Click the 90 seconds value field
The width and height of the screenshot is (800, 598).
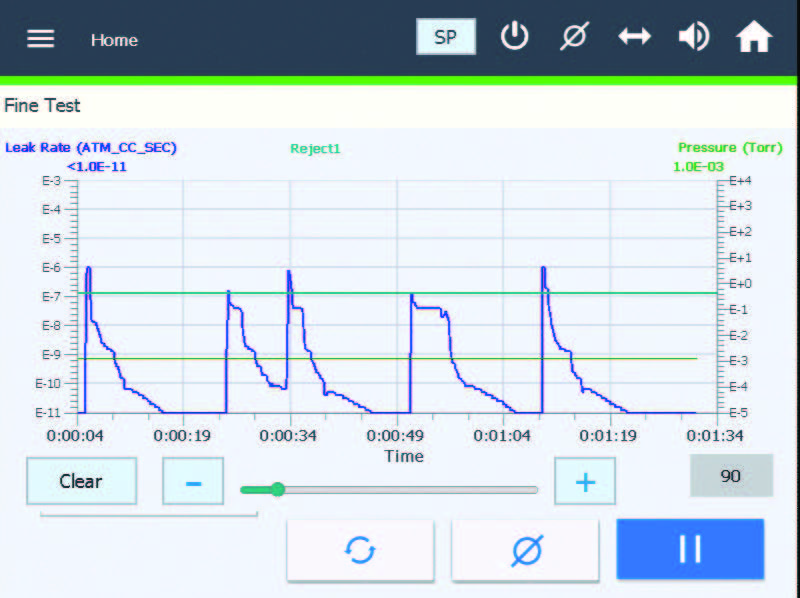point(731,476)
